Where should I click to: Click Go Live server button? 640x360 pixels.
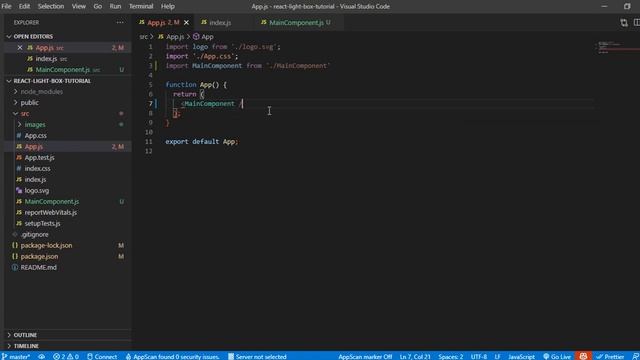click(557, 356)
